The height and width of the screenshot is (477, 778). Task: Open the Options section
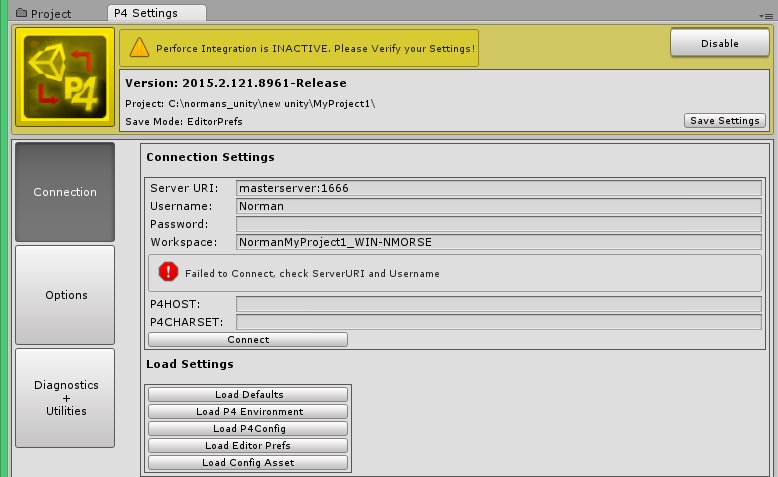point(65,295)
